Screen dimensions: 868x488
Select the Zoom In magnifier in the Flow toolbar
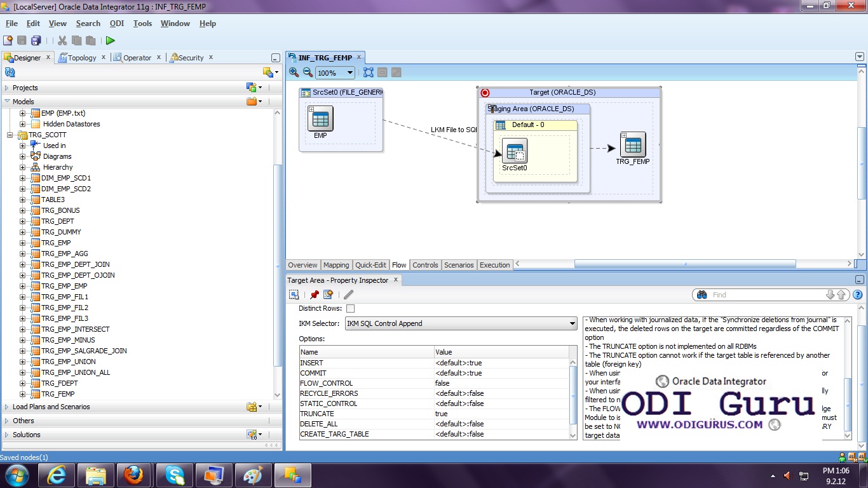(x=293, y=72)
